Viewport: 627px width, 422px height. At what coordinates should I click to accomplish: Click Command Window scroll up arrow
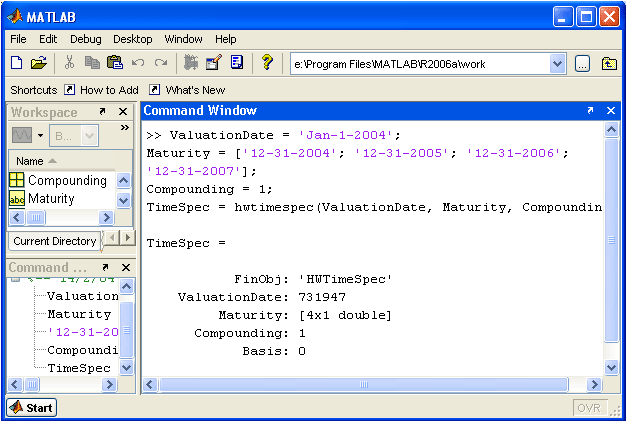click(x=611, y=130)
